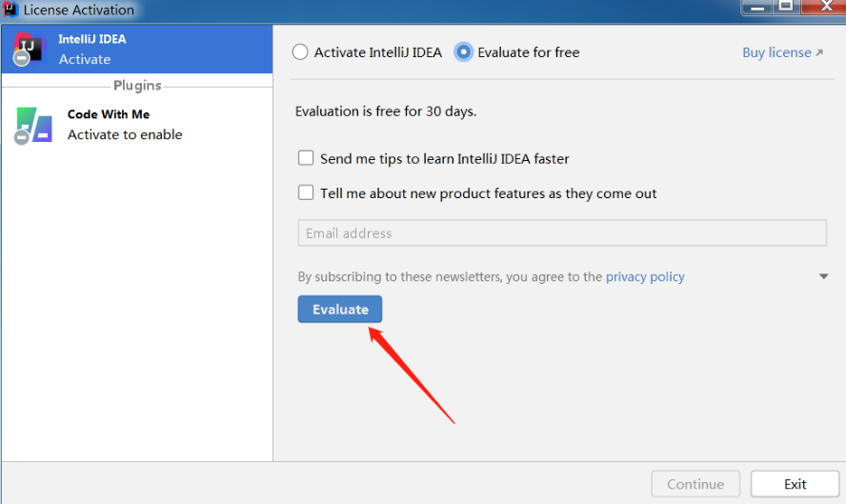This screenshot has height=504, width=846.
Task: Maximize the License Activation window
Action: coord(786,7)
